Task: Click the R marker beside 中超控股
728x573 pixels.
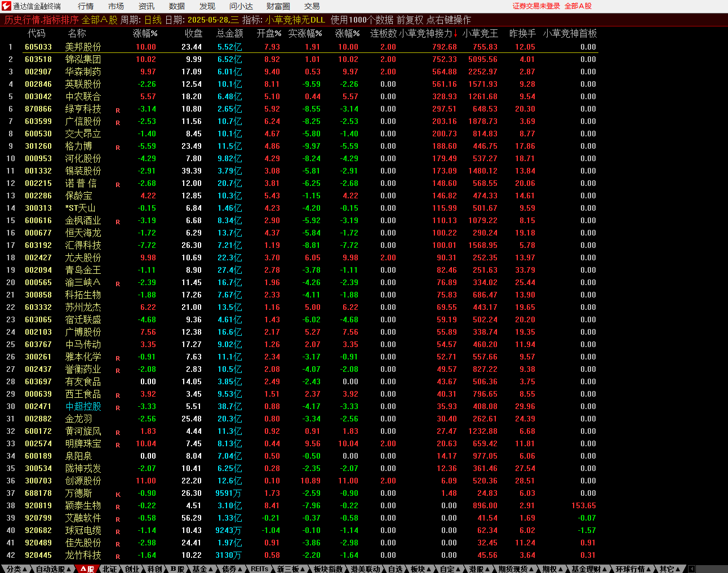Action: click(118, 408)
